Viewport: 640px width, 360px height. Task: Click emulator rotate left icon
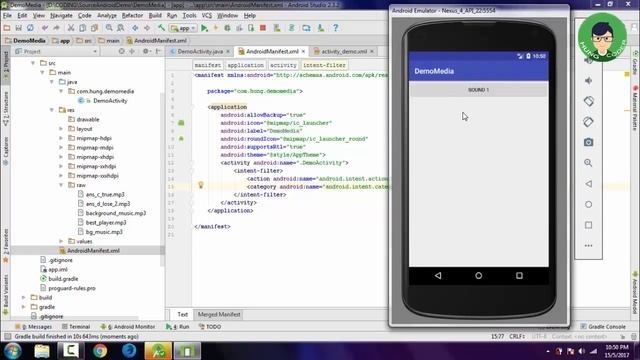[x=588, y=101]
